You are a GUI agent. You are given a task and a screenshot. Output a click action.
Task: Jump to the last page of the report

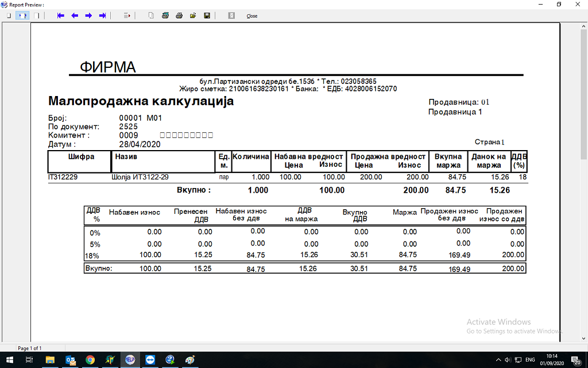(x=102, y=16)
